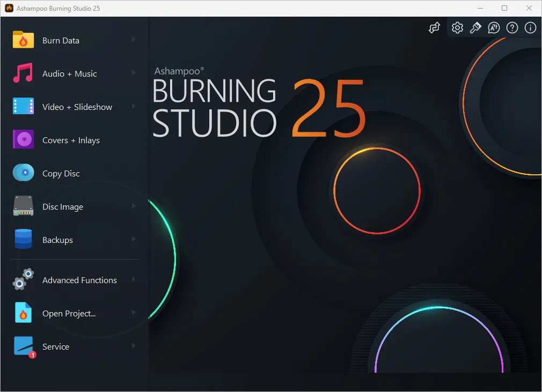Image resolution: width=542 pixels, height=392 pixels.
Task: Click the music share icon at top
Action: point(435,28)
